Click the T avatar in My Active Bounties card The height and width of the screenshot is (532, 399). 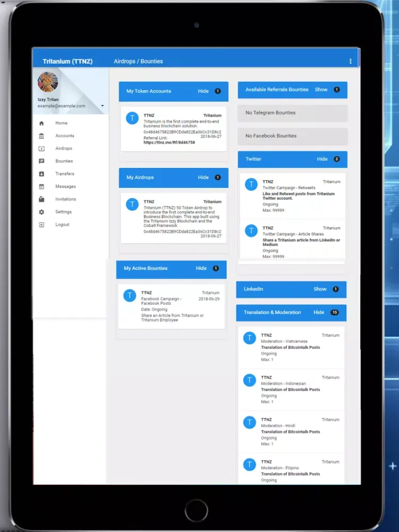tap(130, 295)
